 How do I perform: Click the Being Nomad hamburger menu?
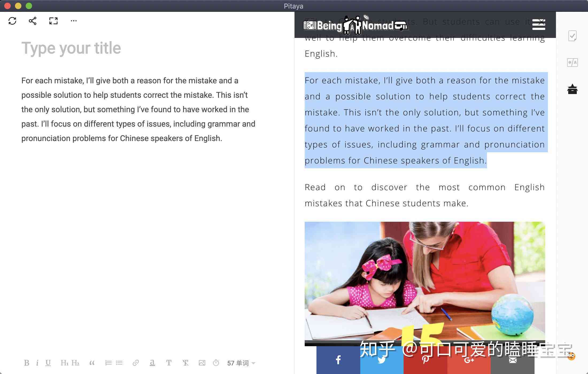(539, 24)
